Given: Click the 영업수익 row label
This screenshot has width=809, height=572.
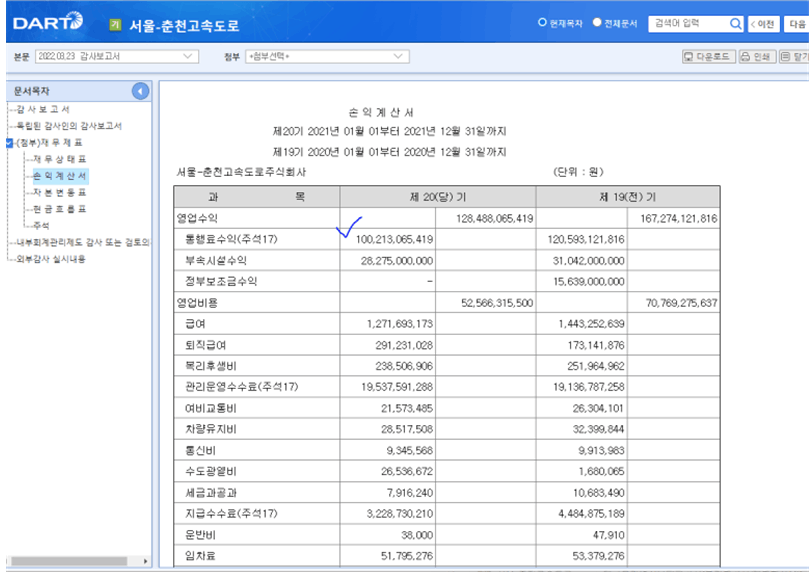Looking at the screenshot, I should (x=197, y=218).
